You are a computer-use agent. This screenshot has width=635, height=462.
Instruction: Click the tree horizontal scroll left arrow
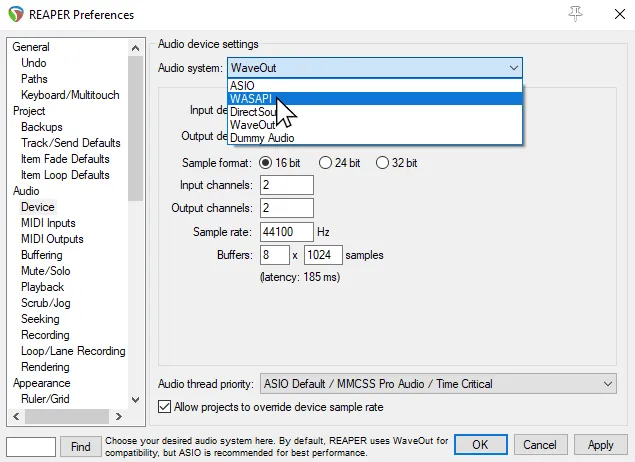(x=16, y=416)
